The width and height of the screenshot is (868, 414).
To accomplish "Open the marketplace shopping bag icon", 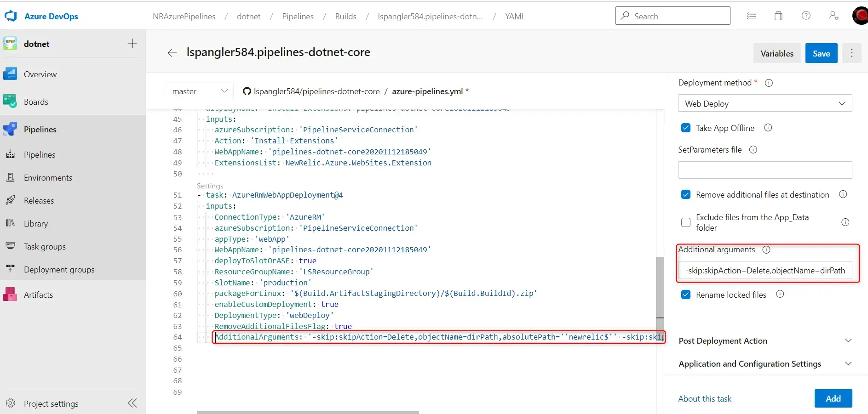I will coord(778,16).
